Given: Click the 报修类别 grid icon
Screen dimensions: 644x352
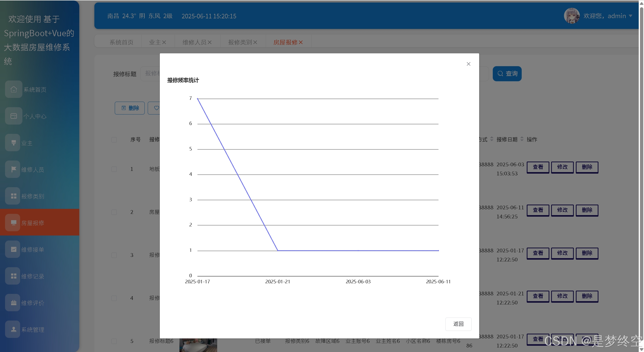Looking at the screenshot, I should 14,196.
